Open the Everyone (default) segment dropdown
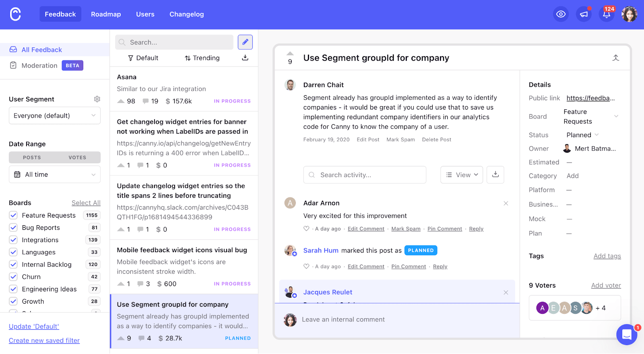644x354 pixels. point(55,116)
